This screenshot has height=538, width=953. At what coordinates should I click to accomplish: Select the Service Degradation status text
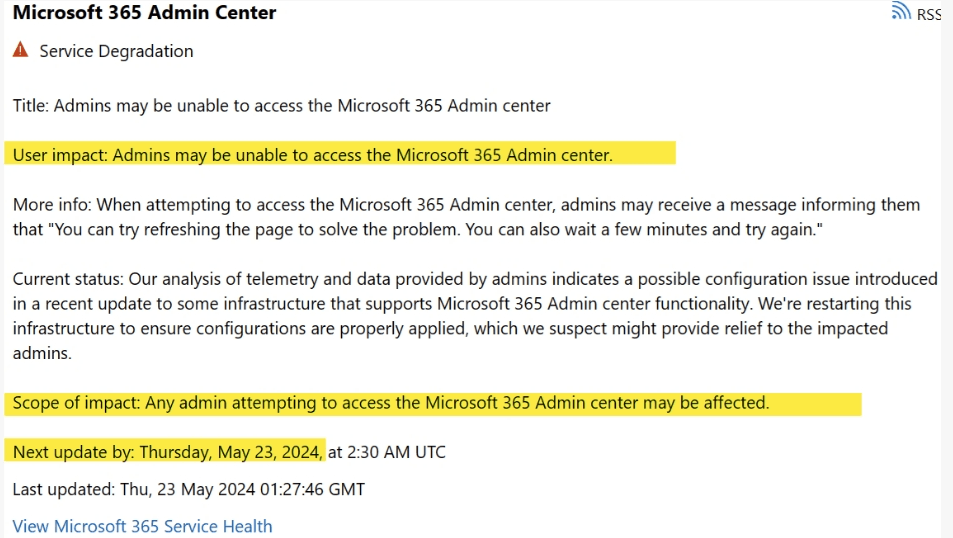[116, 51]
